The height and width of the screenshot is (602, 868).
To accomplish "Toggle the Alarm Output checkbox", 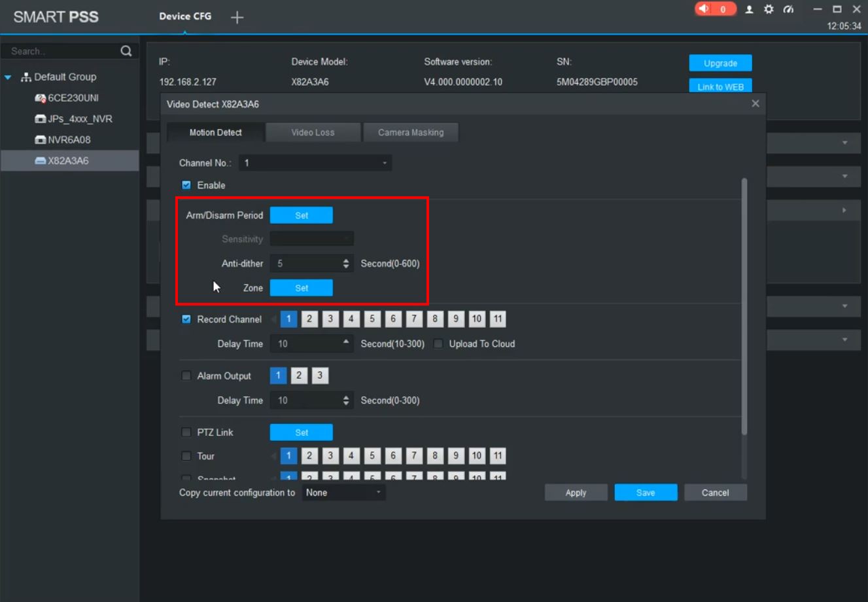I will click(186, 376).
